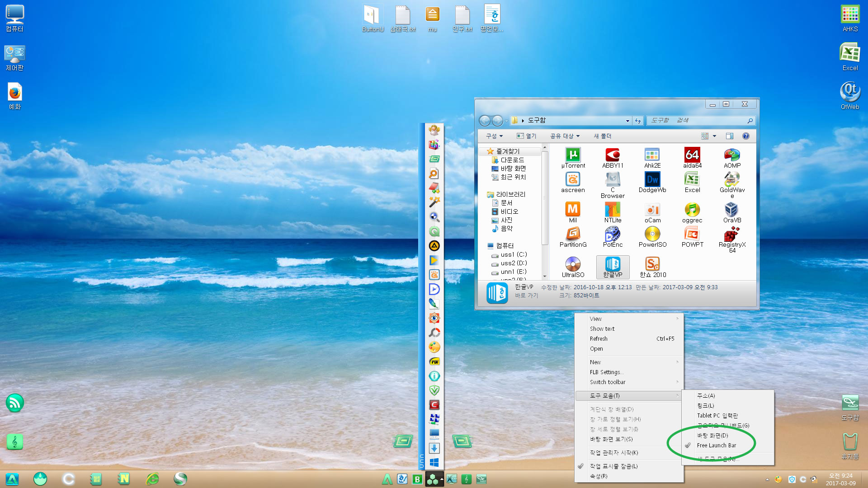The height and width of the screenshot is (488, 868).
Task: Launch aida64 from the folder
Action: pos(692,158)
